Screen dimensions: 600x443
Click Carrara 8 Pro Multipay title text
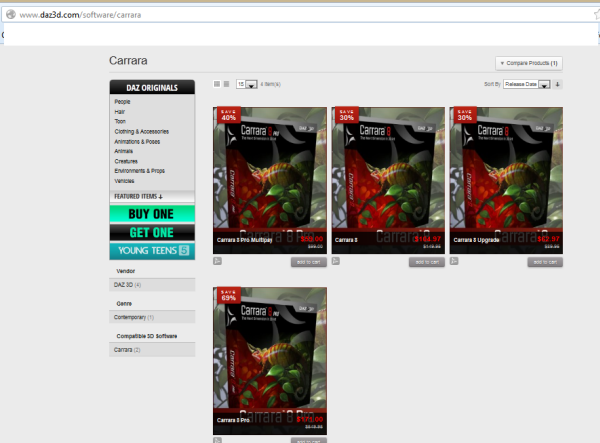[245, 240]
